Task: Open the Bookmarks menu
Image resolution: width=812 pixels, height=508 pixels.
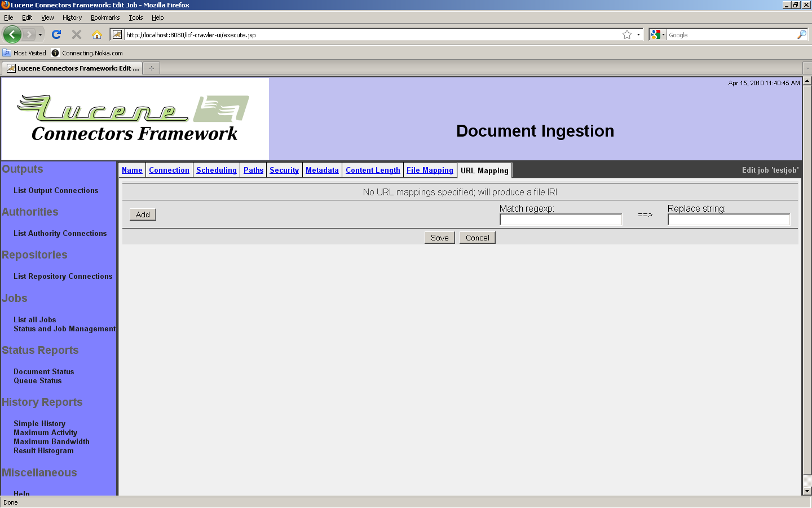Action: point(105,17)
